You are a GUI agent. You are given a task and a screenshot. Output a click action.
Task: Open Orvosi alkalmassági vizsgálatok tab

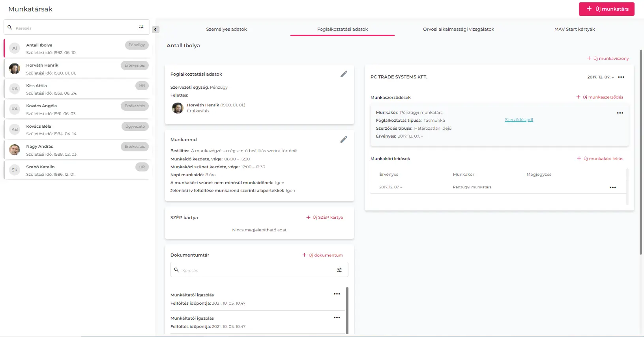point(458,29)
